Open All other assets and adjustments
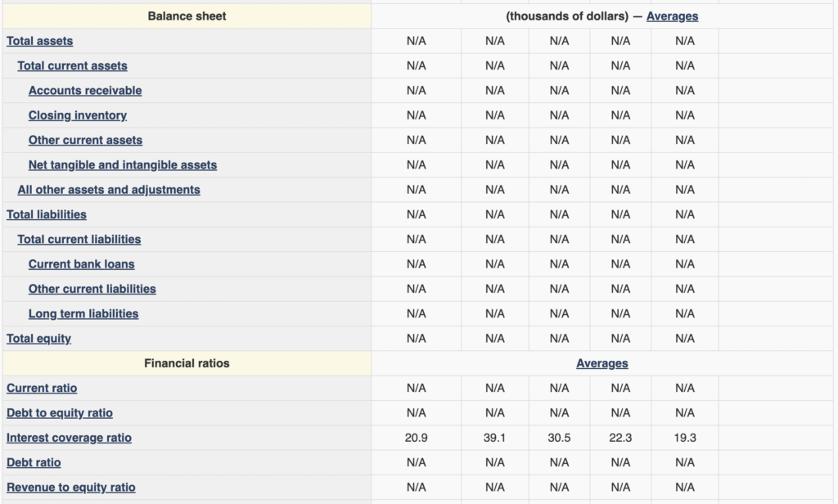 109,190
